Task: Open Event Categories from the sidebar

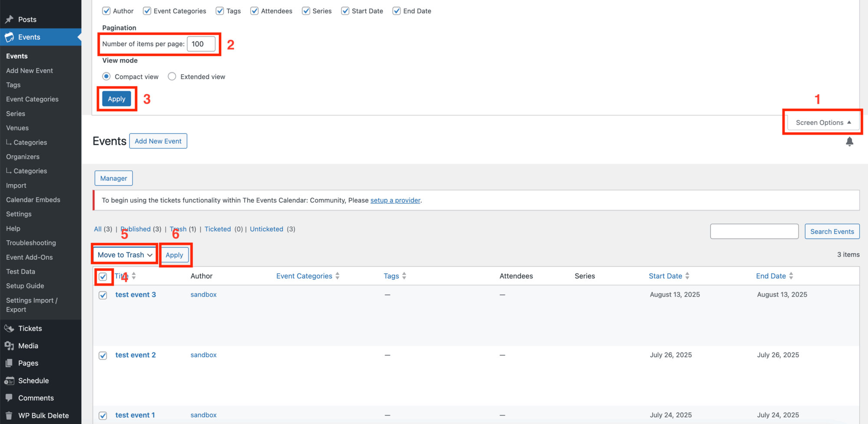Action: pyautogui.click(x=32, y=99)
